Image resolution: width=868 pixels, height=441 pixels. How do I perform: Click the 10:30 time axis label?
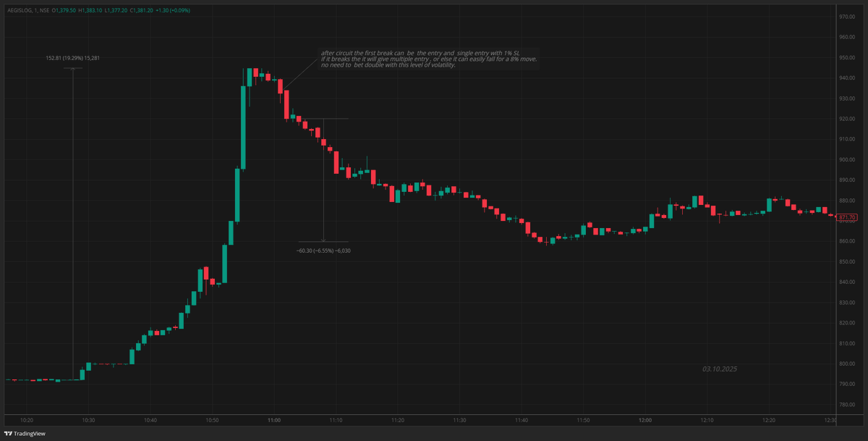(88, 420)
